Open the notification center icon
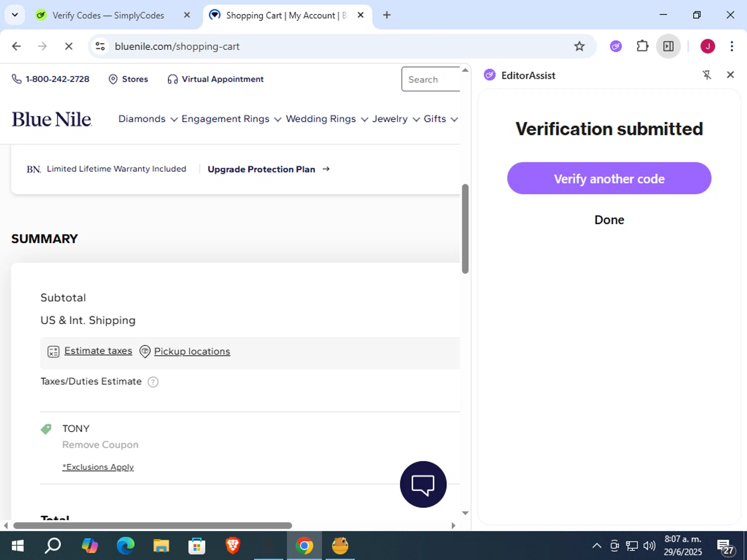The height and width of the screenshot is (560, 747). click(x=725, y=546)
